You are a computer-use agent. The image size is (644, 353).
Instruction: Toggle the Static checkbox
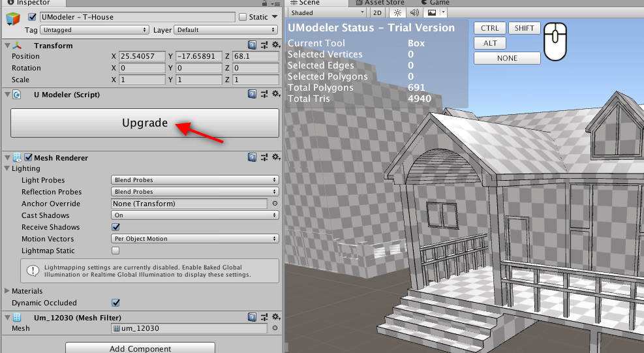243,17
